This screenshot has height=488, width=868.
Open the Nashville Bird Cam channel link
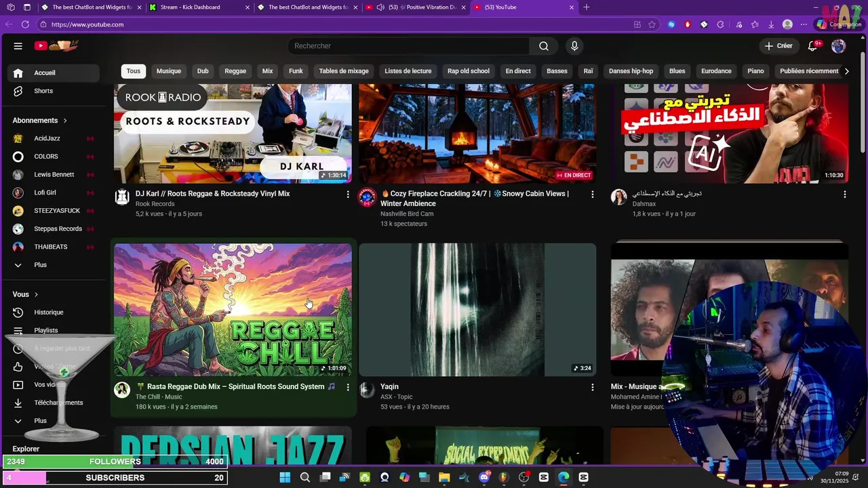coord(407,214)
